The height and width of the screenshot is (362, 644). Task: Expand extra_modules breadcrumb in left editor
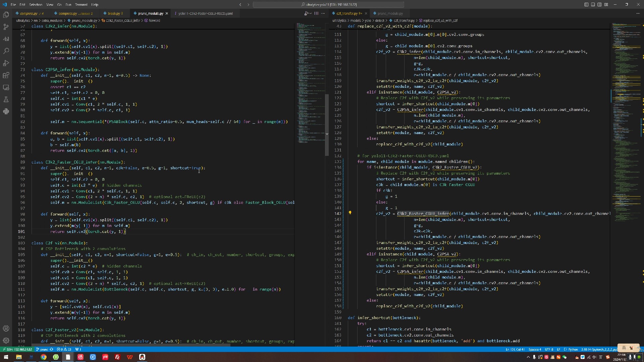(52, 20)
